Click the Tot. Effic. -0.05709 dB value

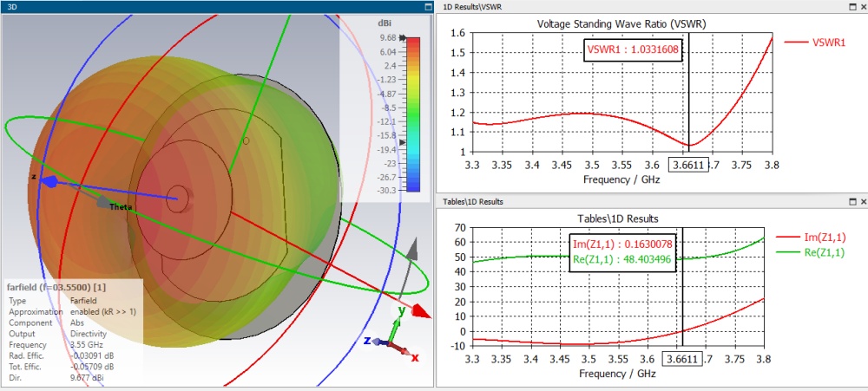tap(93, 366)
